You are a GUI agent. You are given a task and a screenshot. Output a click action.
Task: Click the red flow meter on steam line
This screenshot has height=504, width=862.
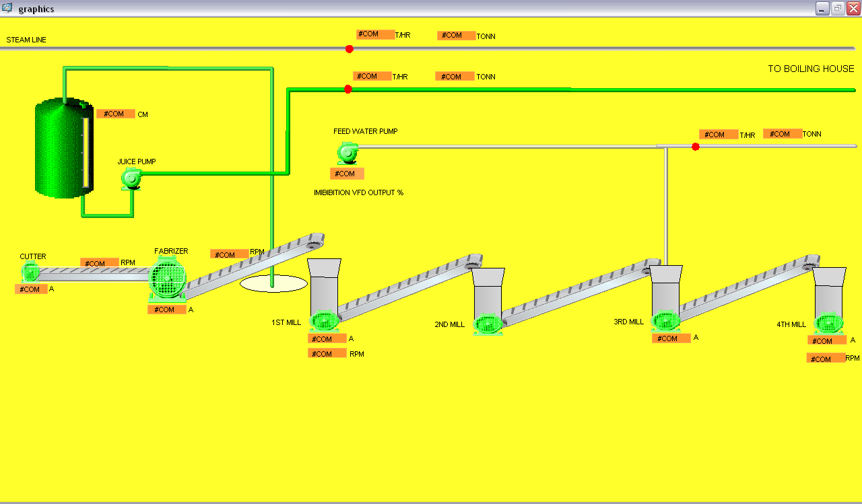(349, 49)
